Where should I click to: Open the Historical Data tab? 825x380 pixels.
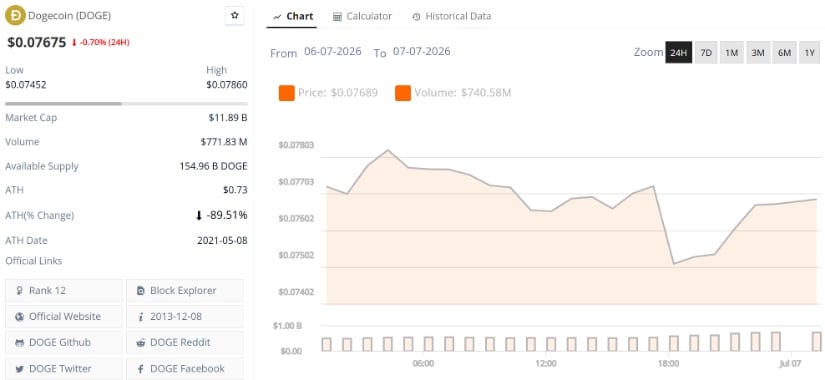pos(451,16)
